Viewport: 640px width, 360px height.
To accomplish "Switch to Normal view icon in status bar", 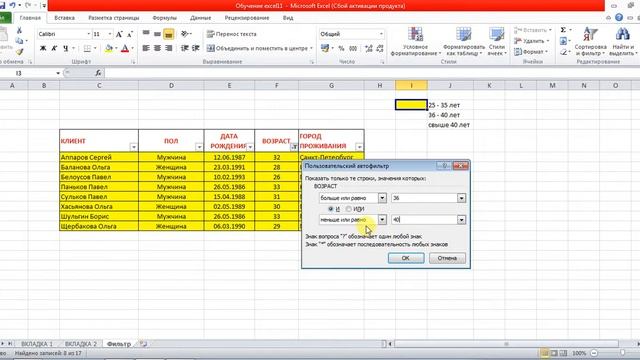I will 544,353.
